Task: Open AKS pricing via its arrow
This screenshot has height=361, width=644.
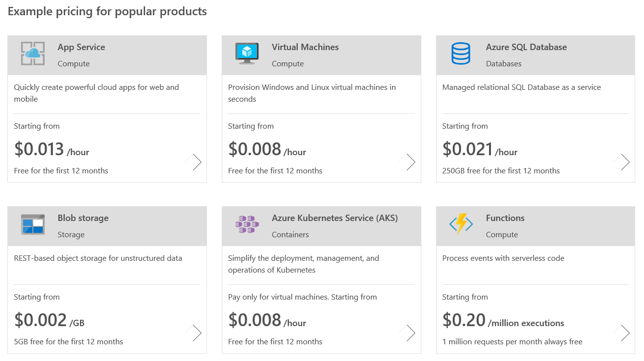Action: [409, 333]
